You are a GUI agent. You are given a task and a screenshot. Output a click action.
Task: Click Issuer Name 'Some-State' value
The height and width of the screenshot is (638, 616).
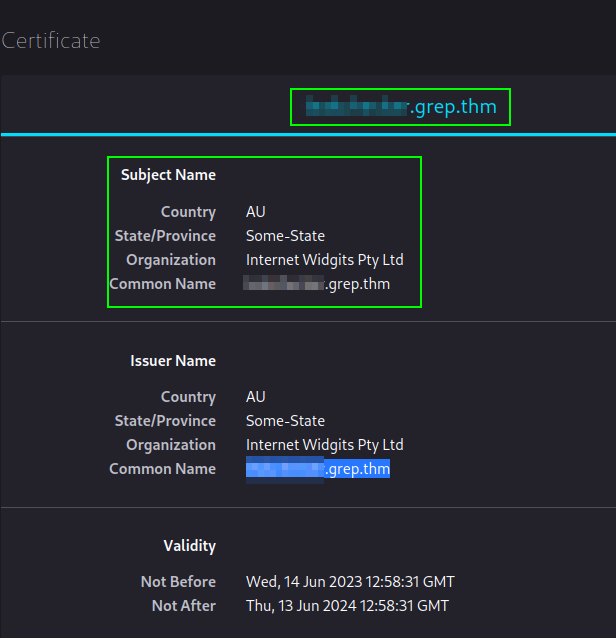click(x=285, y=421)
